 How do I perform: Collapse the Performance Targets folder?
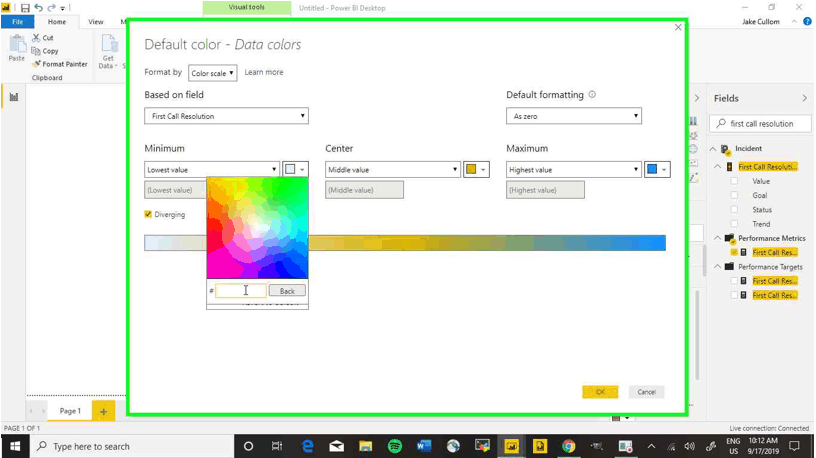click(x=717, y=266)
